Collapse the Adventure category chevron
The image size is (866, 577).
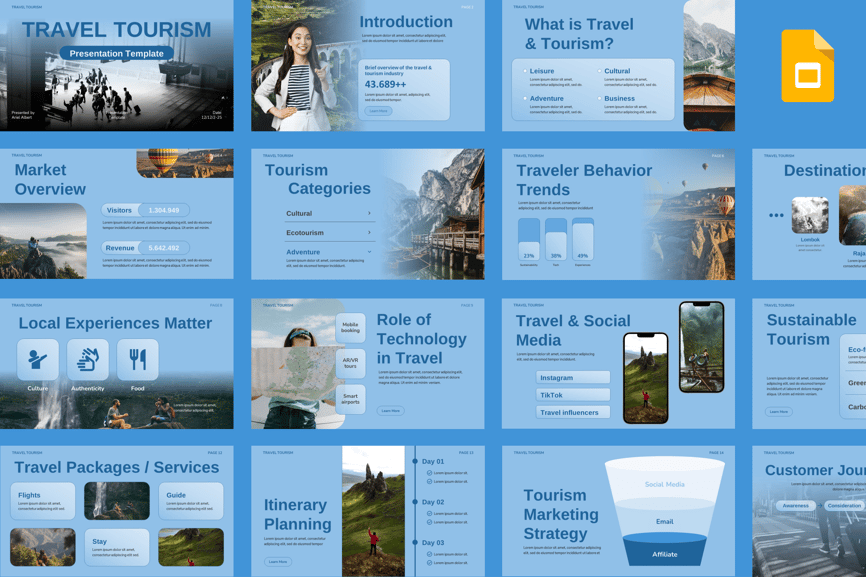369,252
